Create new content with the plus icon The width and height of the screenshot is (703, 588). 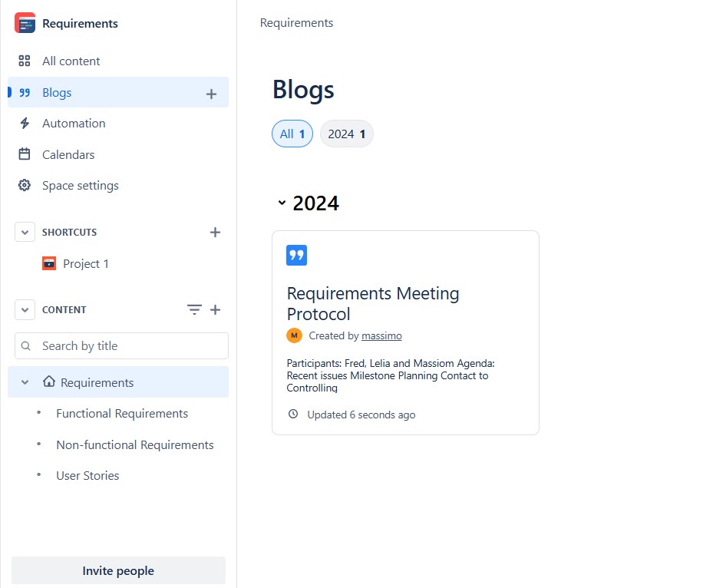click(x=215, y=310)
